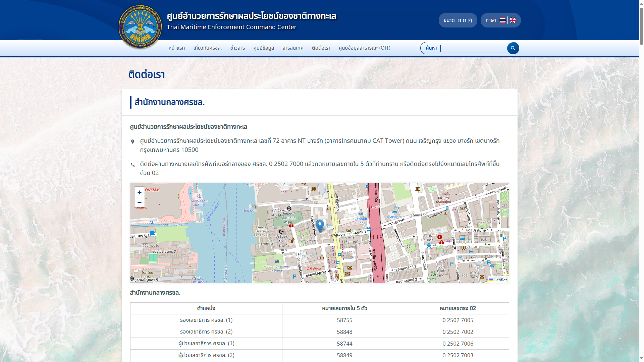Click the Leaflet attribution link

pos(500,280)
